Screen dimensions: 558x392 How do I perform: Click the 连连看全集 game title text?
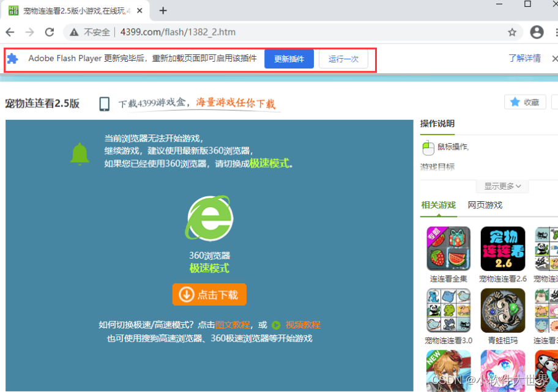pos(448,279)
